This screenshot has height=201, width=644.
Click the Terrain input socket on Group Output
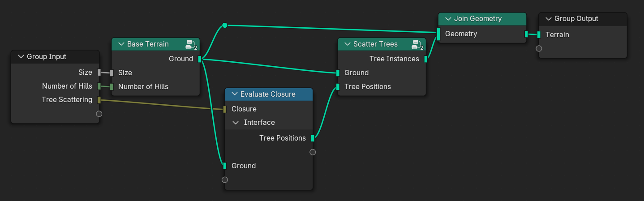click(539, 34)
